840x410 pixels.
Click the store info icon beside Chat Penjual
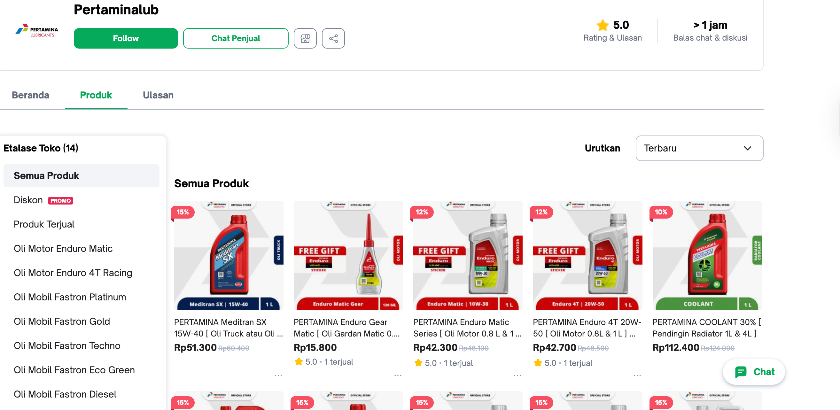pos(306,38)
